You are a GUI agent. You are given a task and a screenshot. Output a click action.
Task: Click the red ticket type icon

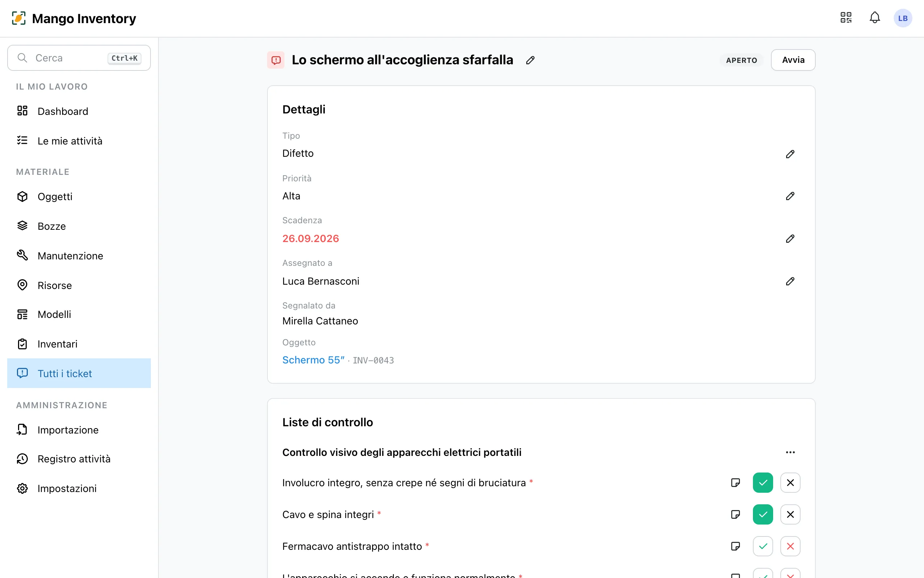276,60
